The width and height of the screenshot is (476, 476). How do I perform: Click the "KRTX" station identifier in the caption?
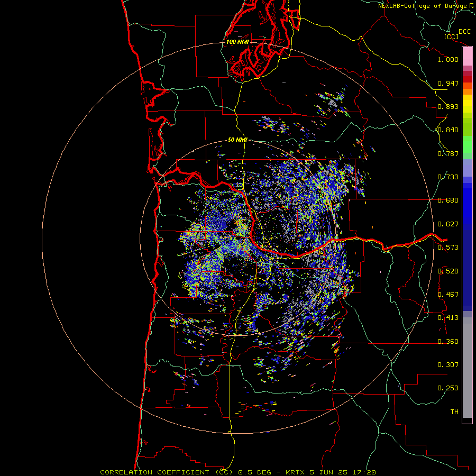(295, 472)
